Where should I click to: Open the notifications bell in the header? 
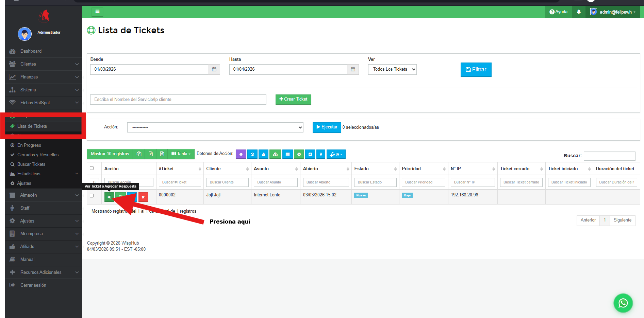(x=579, y=12)
